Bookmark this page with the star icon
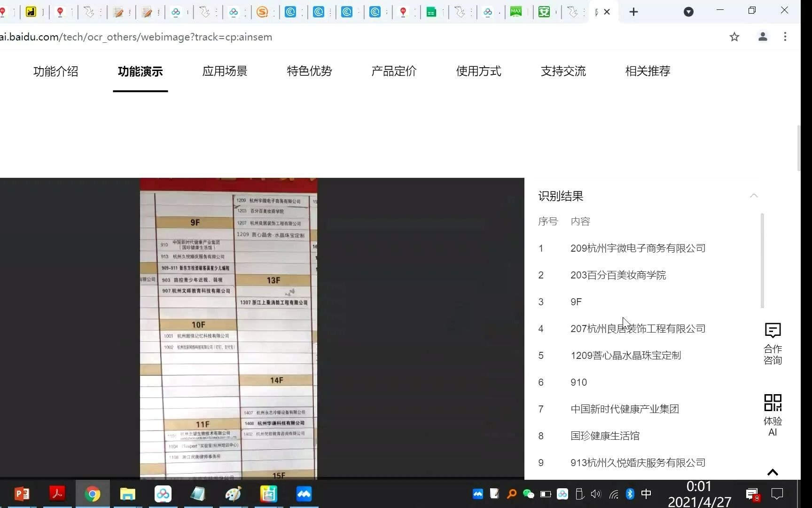 734,37
